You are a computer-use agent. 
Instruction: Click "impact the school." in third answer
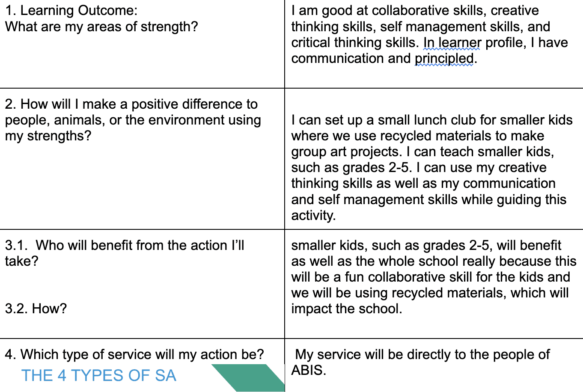pyautogui.click(x=347, y=309)
